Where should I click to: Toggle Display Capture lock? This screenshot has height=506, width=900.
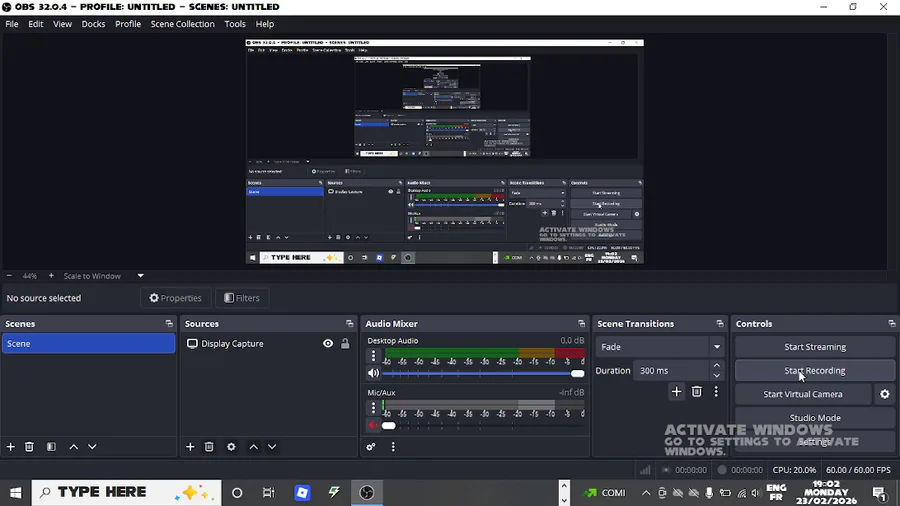(345, 344)
